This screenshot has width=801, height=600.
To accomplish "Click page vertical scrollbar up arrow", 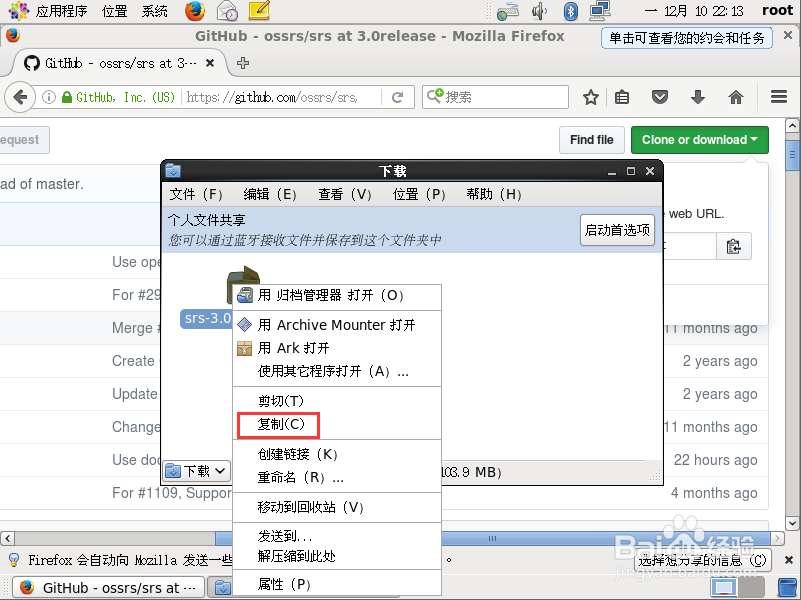I will pos(792,126).
